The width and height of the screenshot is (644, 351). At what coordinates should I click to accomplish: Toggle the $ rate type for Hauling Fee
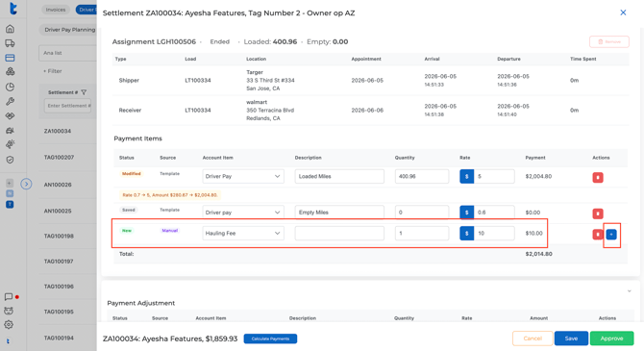click(466, 233)
